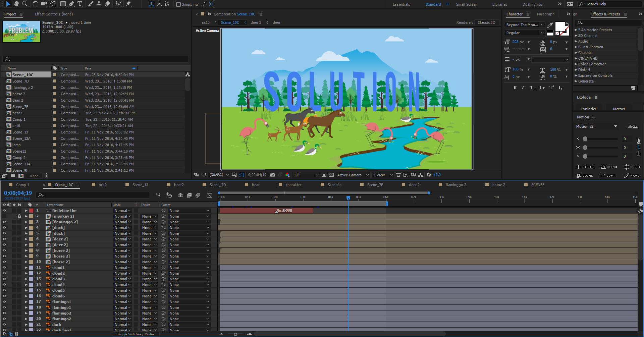Click the All Caps TT button

pyautogui.click(x=533, y=88)
